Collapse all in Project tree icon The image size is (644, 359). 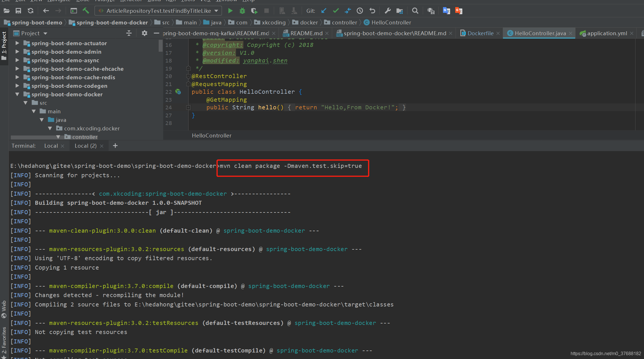point(129,33)
